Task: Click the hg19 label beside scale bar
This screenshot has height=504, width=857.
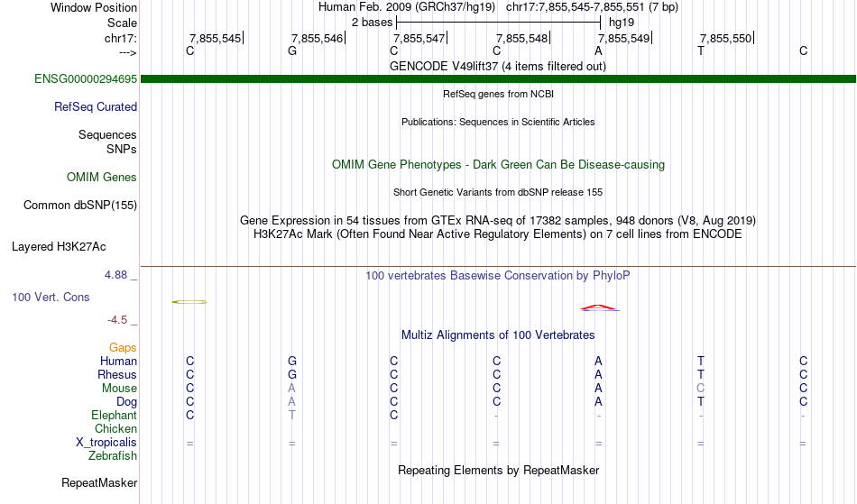Action: coord(622,23)
